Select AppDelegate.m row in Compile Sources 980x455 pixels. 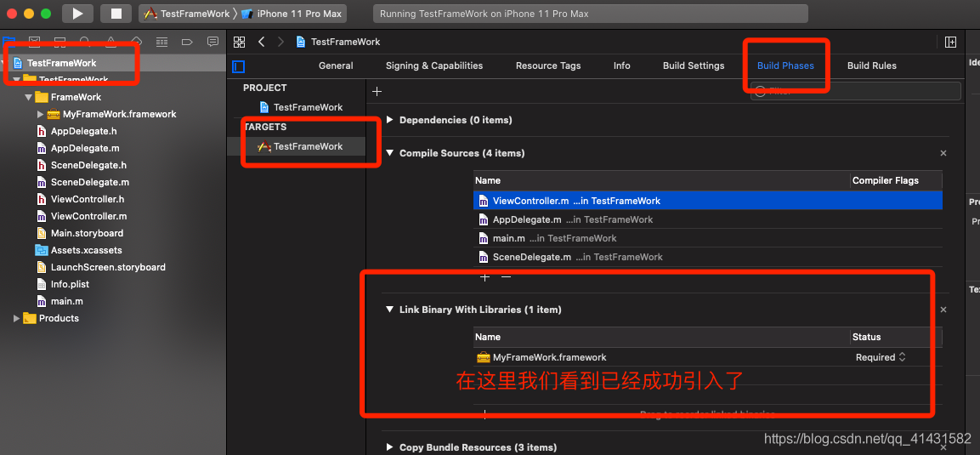(x=707, y=219)
